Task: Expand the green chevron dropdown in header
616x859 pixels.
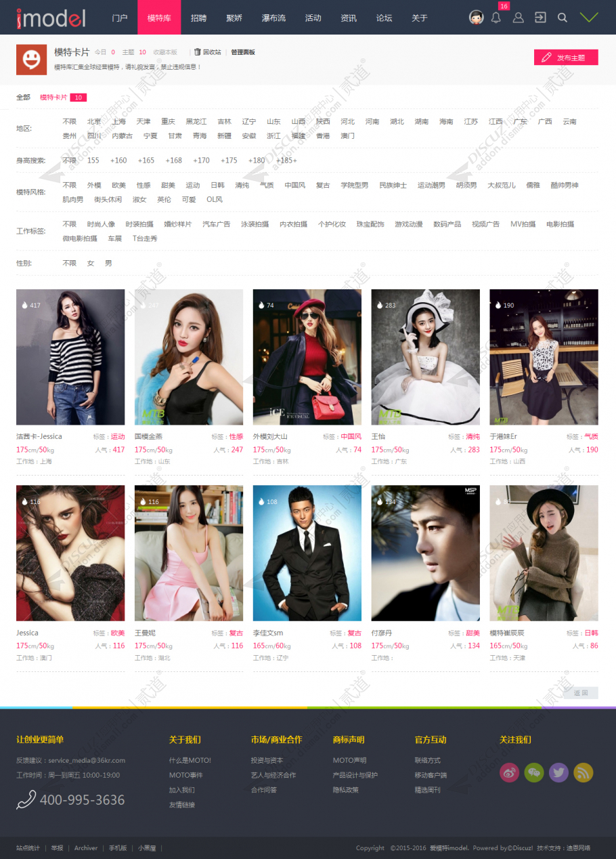Action: 589,18
